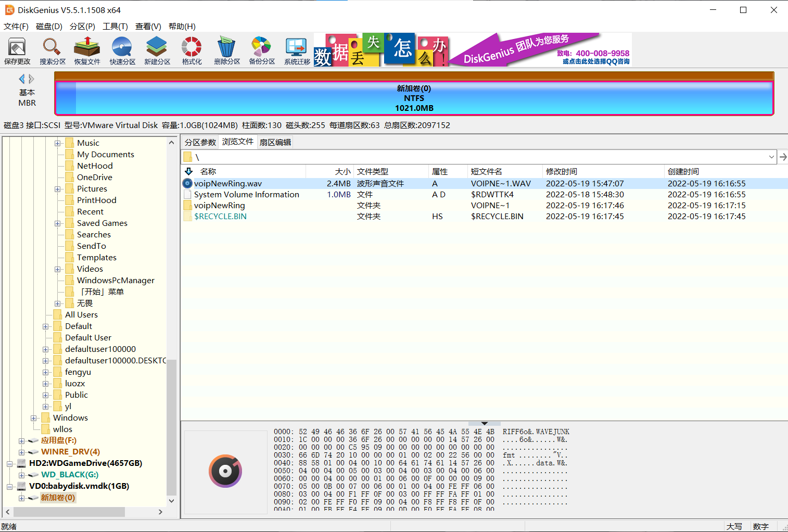
Task: Go to next disk with right arrow
Action: pos(31,79)
